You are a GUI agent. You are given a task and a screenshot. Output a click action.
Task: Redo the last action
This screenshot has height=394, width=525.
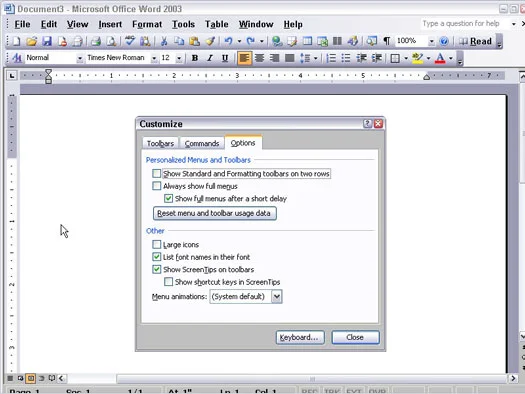point(250,42)
